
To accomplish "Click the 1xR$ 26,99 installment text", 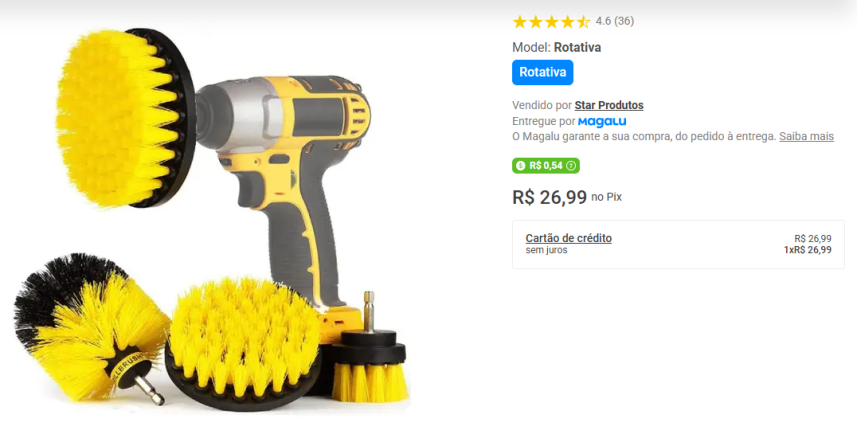I will [807, 250].
